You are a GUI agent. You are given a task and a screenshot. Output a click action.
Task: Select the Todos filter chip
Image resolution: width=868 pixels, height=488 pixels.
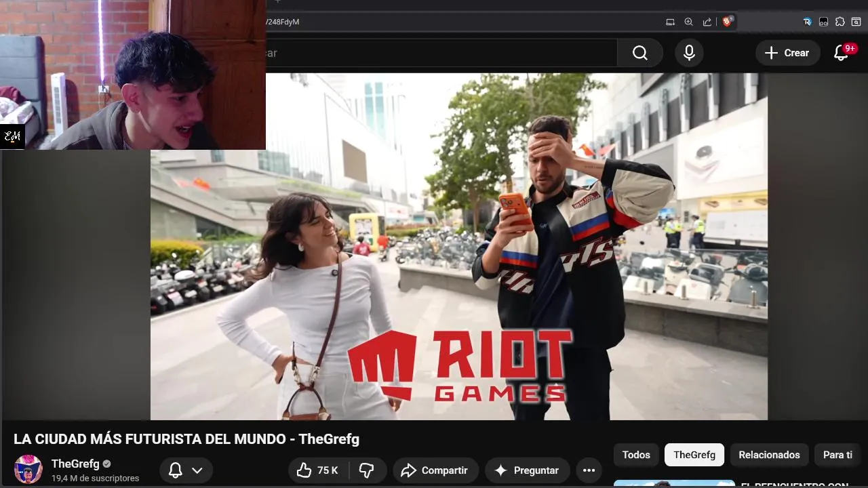click(x=636, y=455)
